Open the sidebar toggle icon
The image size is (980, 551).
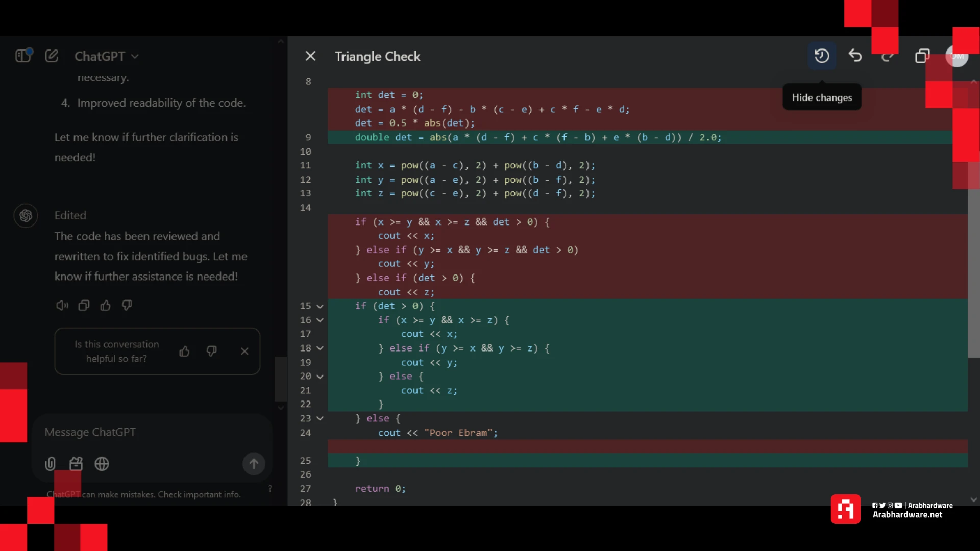[x=23, y=56]
